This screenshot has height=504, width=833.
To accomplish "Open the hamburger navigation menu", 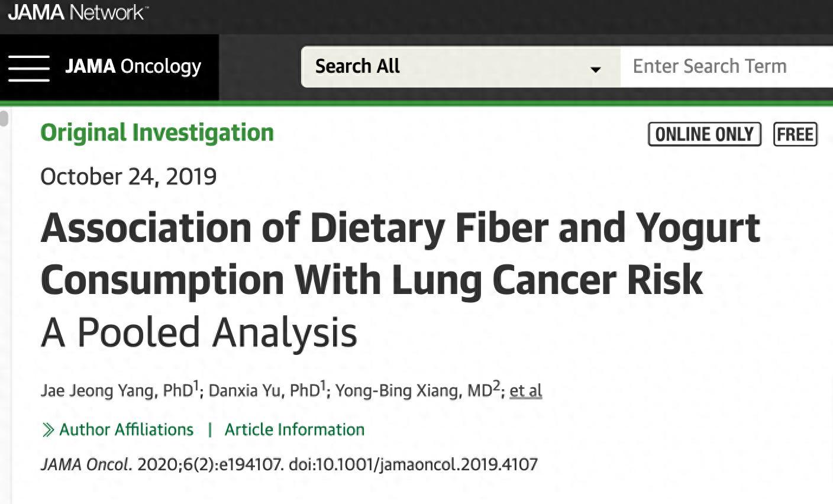I will [x=28, y=67].
